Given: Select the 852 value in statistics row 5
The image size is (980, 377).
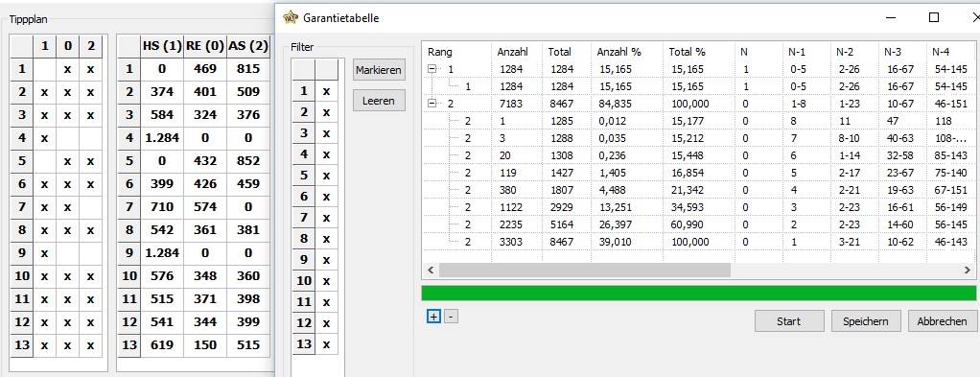Looking at the screenshot, I should pos(248,160).
